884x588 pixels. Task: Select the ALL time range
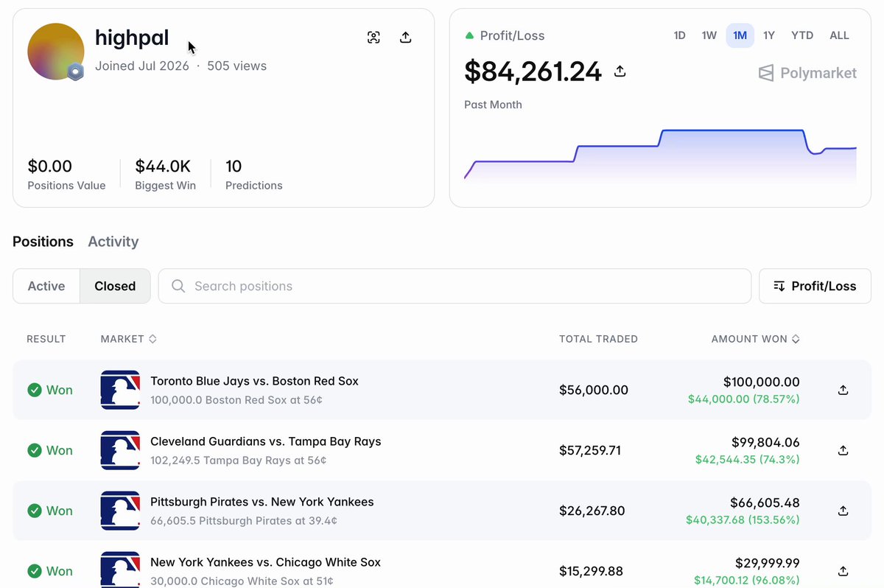tap(839, 35)
